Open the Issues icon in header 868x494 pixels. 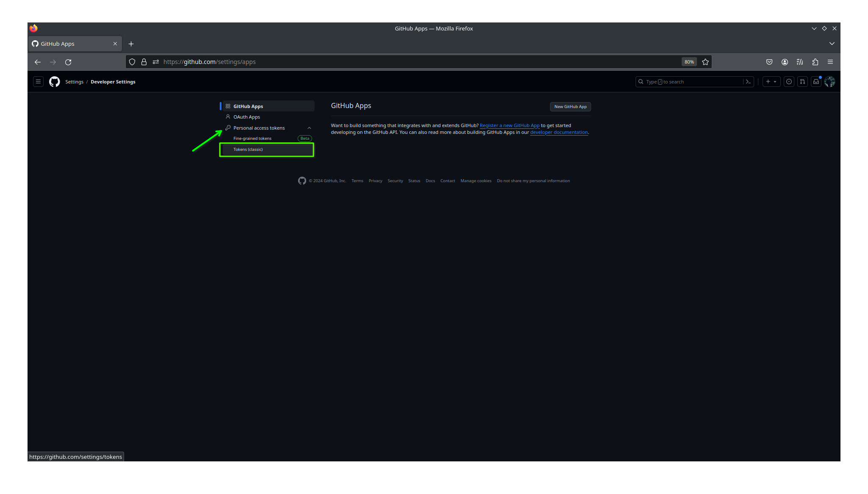pos(789,82)
